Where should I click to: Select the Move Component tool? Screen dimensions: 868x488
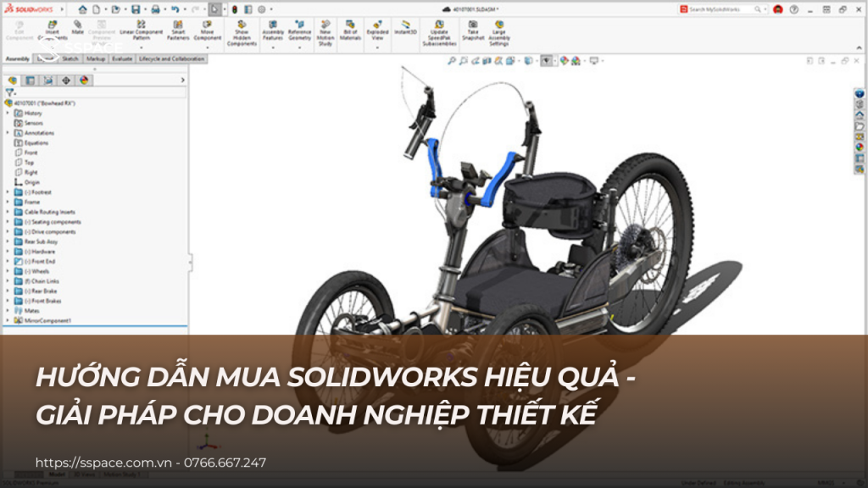tap(207, 30)
